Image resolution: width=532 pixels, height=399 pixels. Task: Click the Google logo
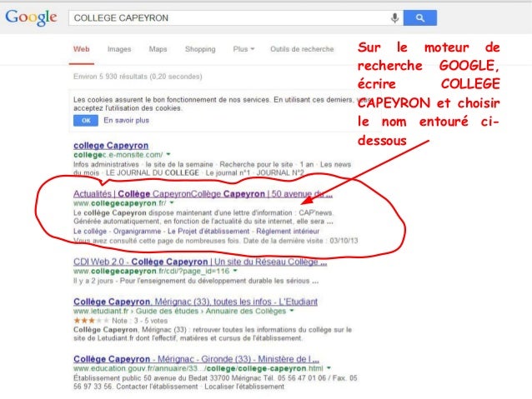[31, 17]
